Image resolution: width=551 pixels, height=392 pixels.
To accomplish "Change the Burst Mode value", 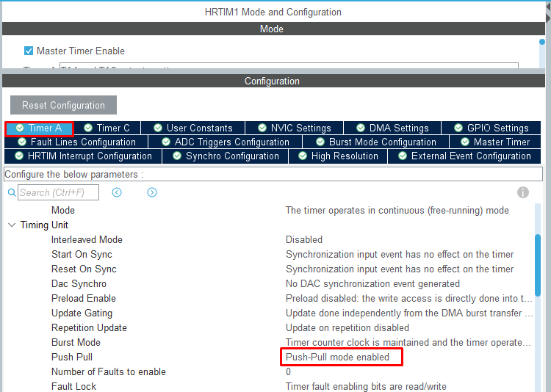I will click(x=408, y=343).
